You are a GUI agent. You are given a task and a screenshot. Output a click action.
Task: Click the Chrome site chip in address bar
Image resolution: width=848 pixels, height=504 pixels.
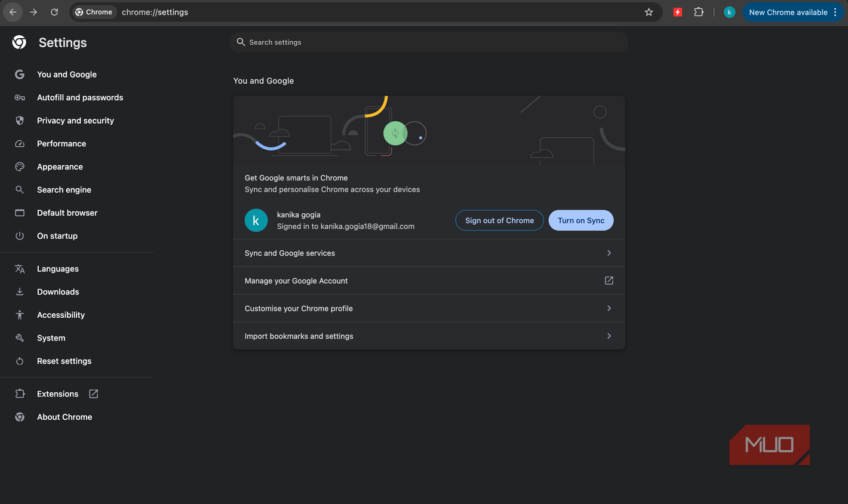[94, 12]
